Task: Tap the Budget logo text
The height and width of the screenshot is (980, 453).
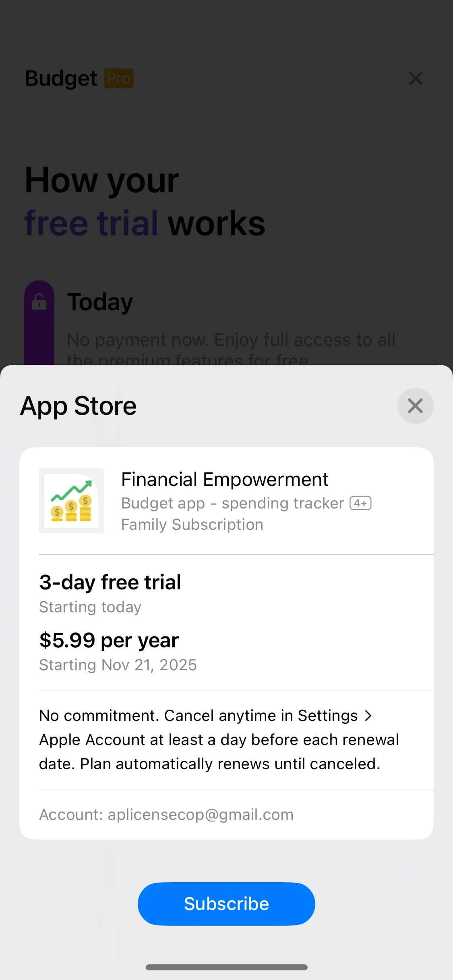Action: tap(61, 78)
